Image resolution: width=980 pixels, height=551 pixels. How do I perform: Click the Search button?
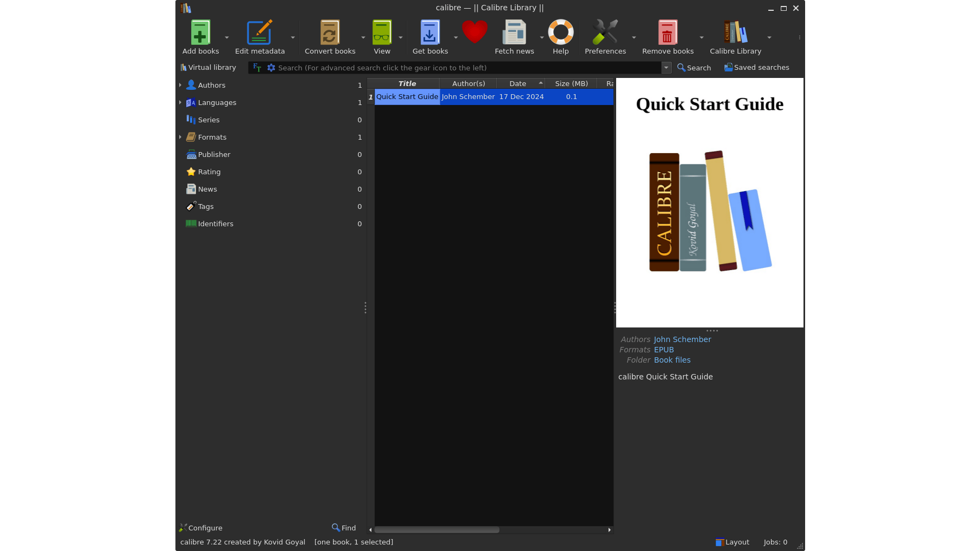click(694, 68)
